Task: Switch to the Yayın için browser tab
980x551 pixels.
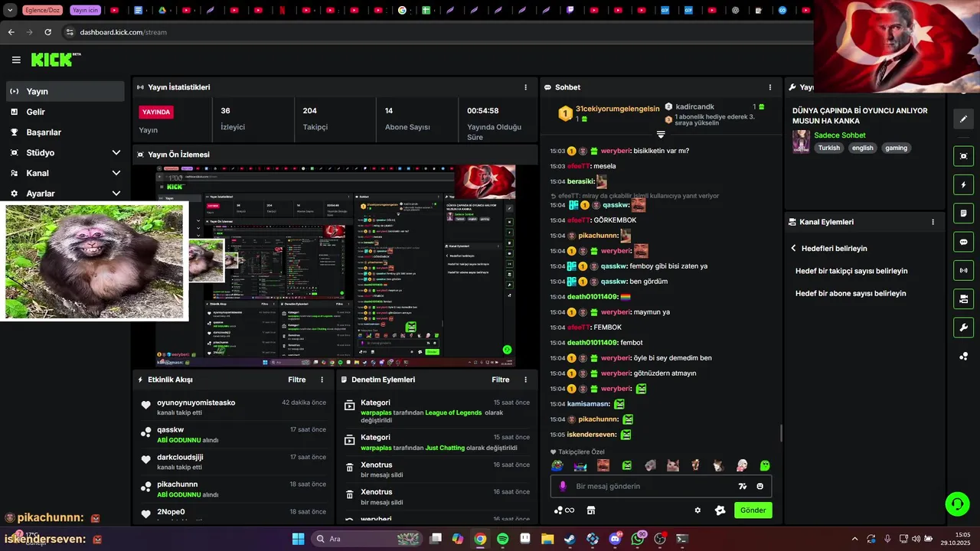Action: [85, 11]
